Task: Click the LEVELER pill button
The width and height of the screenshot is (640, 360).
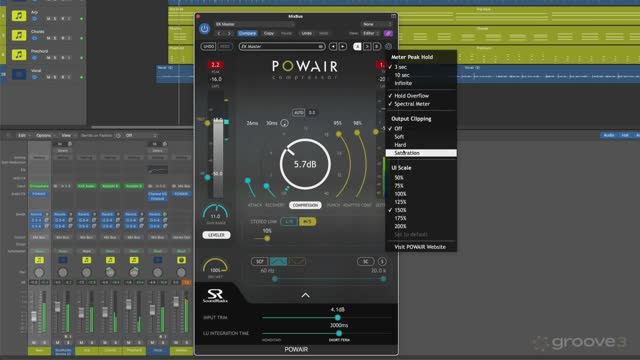Action: pyautogui.click(x=216, y=235)
